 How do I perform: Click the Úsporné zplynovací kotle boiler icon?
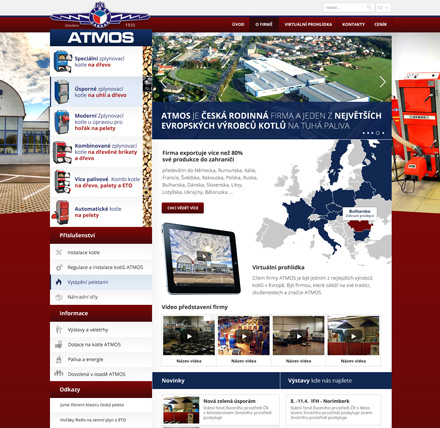pyautogui.click(x=62, y=92)
